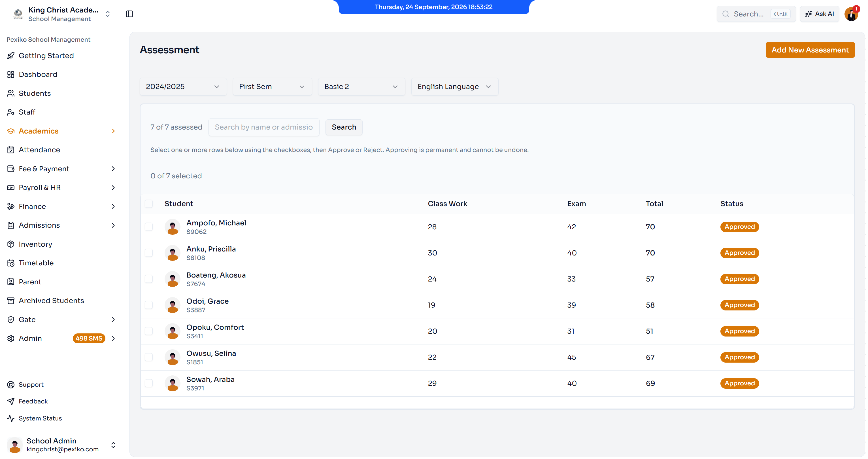The width and height of the screenshot is (868, 459).
Task: Click the Dashboard grid icon
Action: click(11, 74)
